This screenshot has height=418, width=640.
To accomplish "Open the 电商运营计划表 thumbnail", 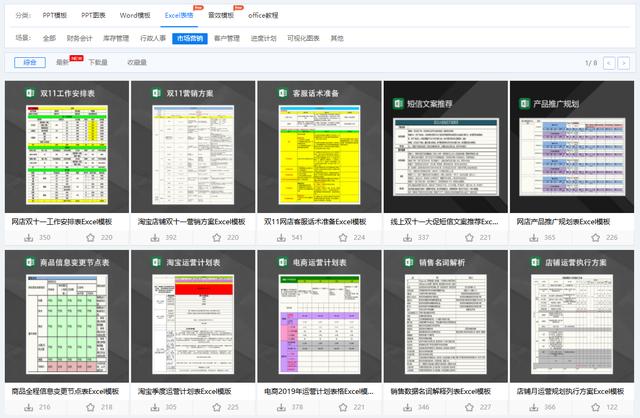I will click(320, 316).
